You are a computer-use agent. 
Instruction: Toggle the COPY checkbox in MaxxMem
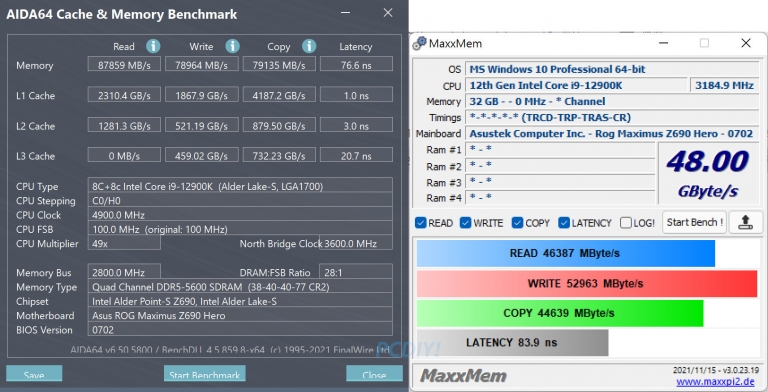coord(517,223)
